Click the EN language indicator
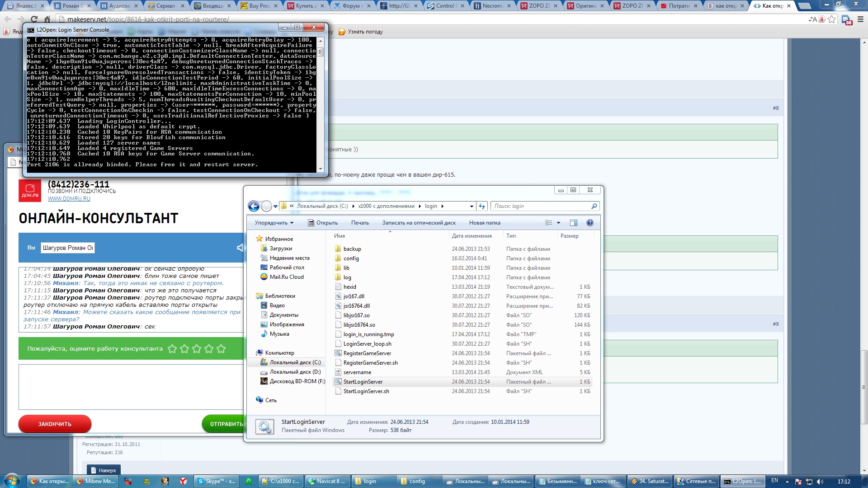 click(x=774, y=481)
